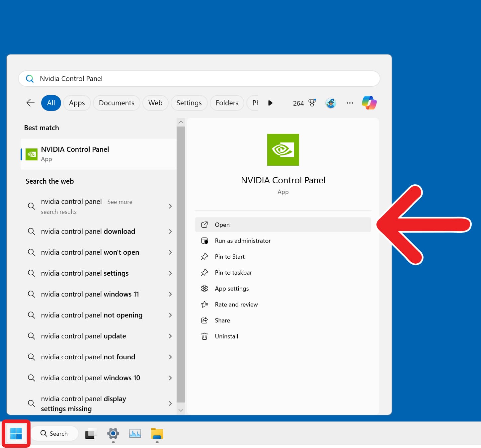Viewport: 481px width, 448px height.
Task: Expand 'nvidia control panel windows 11' chevron
Action: [170, 294]
